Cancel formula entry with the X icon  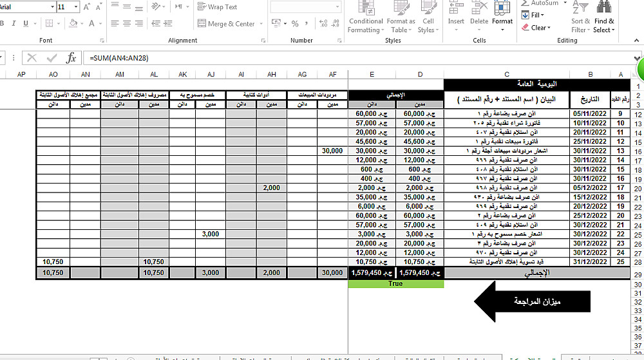point(32,58)
